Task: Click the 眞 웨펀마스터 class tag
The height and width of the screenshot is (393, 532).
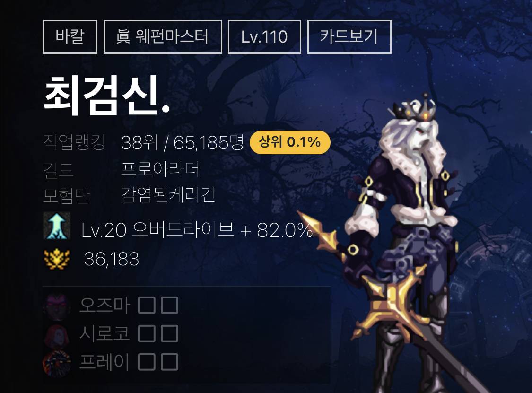Action: pyautogui.click(x=163, y=37)
